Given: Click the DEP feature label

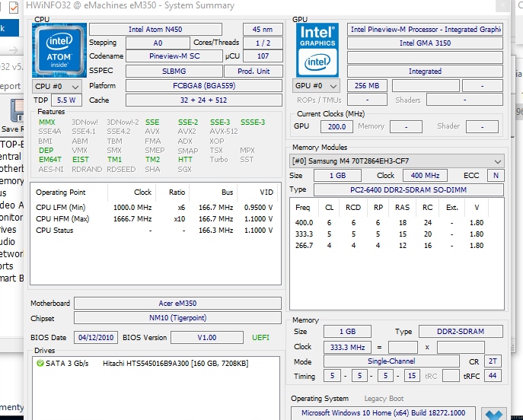Looking at the screenshot, I should tap(46, 151).
